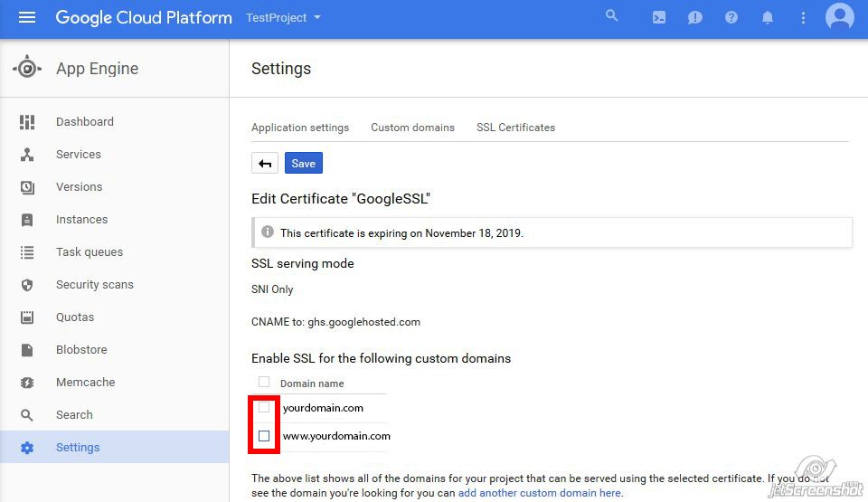868x502 pixels.
Task: Open the Application settings tab
Action: tap(300, 128)
